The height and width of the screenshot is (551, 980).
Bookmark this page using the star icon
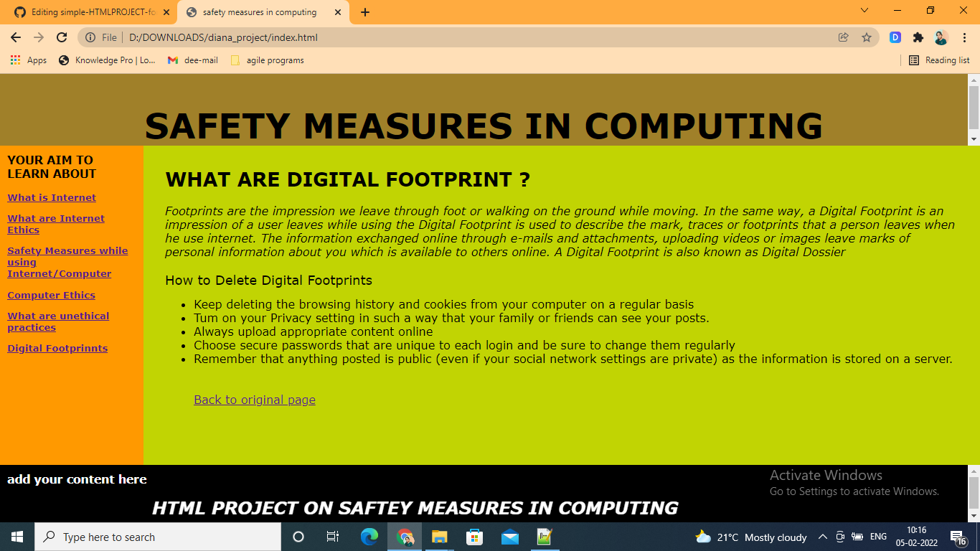coord(868,37)
